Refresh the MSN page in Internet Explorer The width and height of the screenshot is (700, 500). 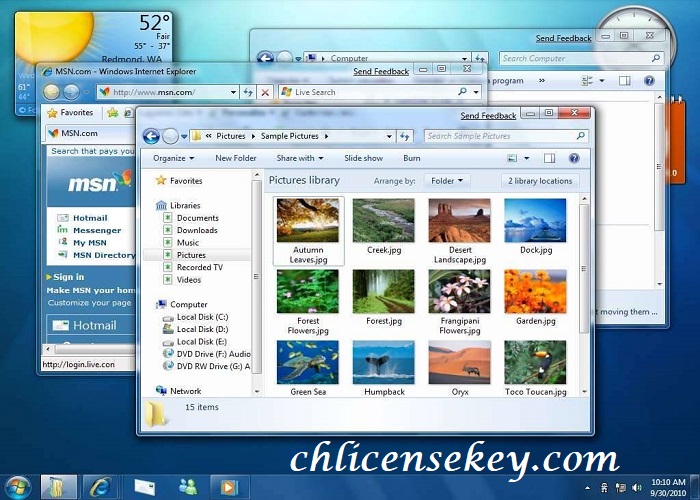click(248, 92)
